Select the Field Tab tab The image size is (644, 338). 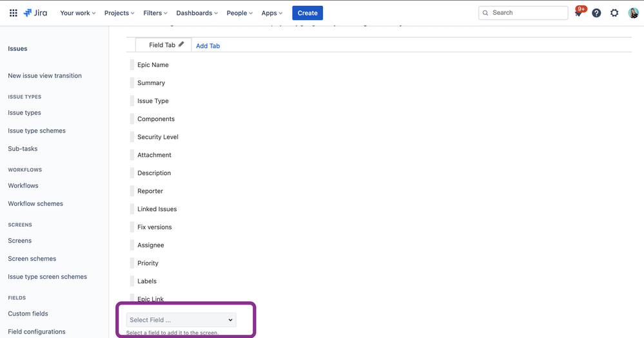tap(164, 44)
